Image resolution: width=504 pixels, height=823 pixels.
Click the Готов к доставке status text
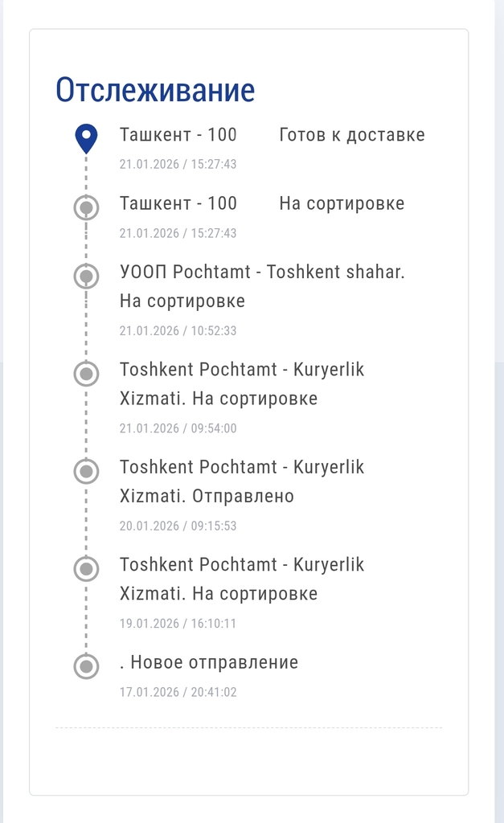tap(352, 135)
